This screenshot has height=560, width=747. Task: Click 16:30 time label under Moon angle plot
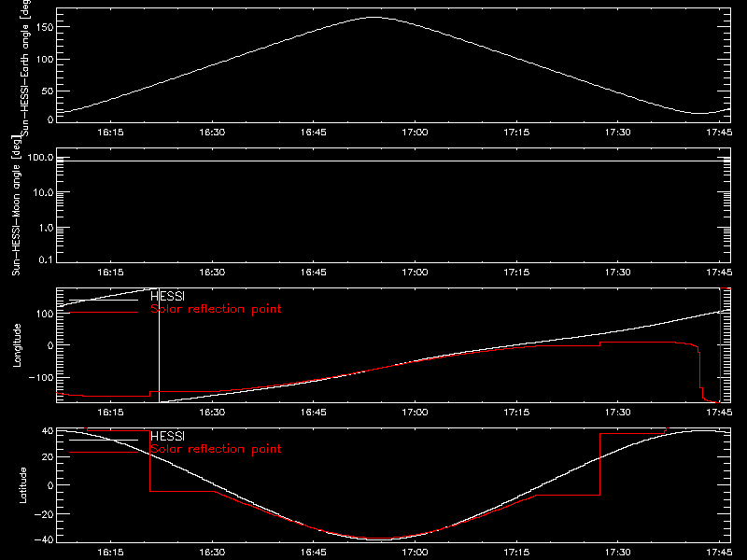pos(212,273)
